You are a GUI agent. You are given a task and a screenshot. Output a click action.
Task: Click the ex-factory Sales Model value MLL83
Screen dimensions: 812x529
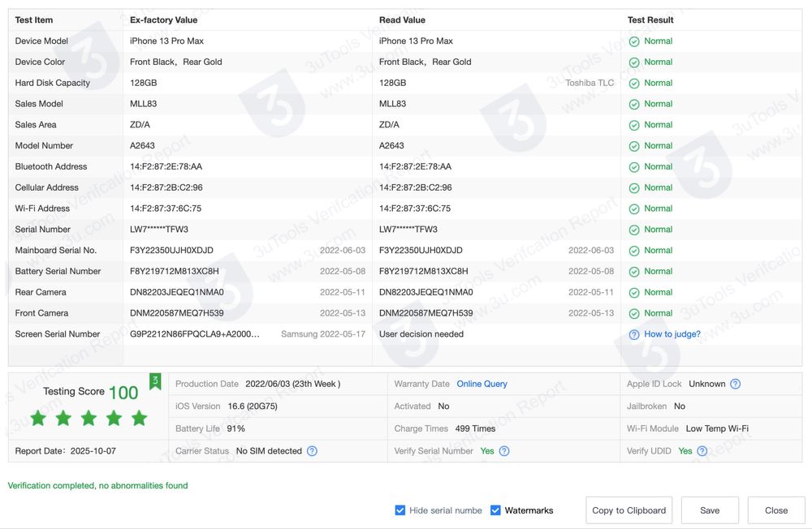click(143, 104)
